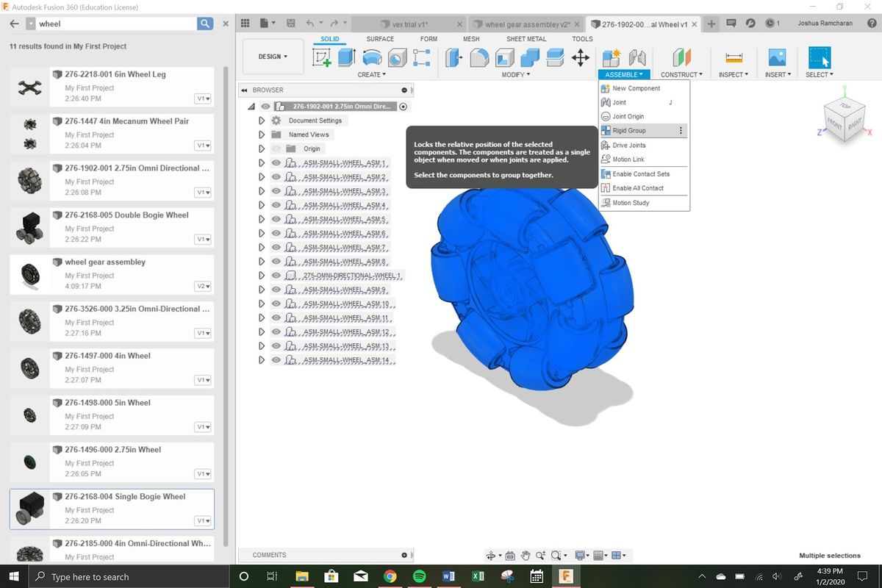
Task: Click the Revolve tool icon
Action: [x=372, y=57]
